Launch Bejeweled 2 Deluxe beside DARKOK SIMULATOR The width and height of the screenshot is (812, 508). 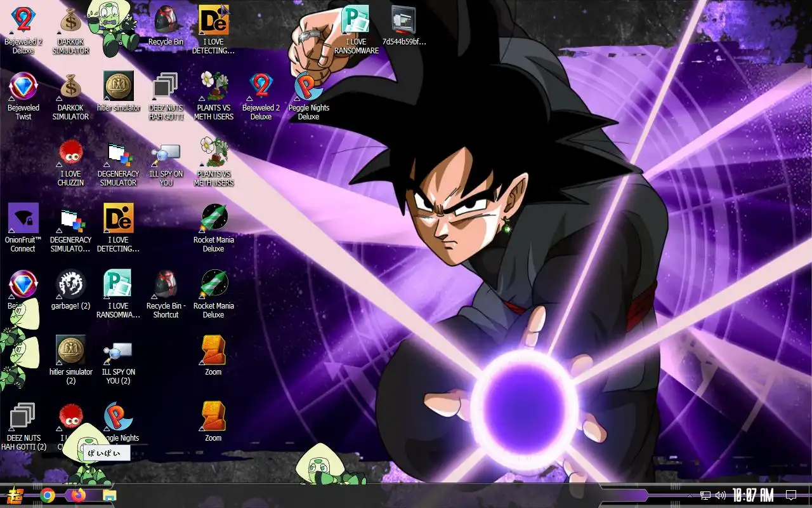[x=23, y=21]
